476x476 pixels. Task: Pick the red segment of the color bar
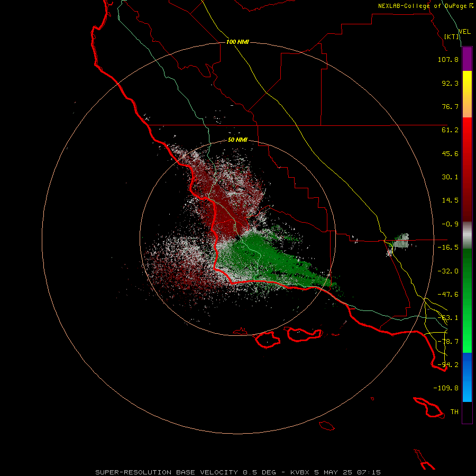pyautogui.click(x=467, y=169)
